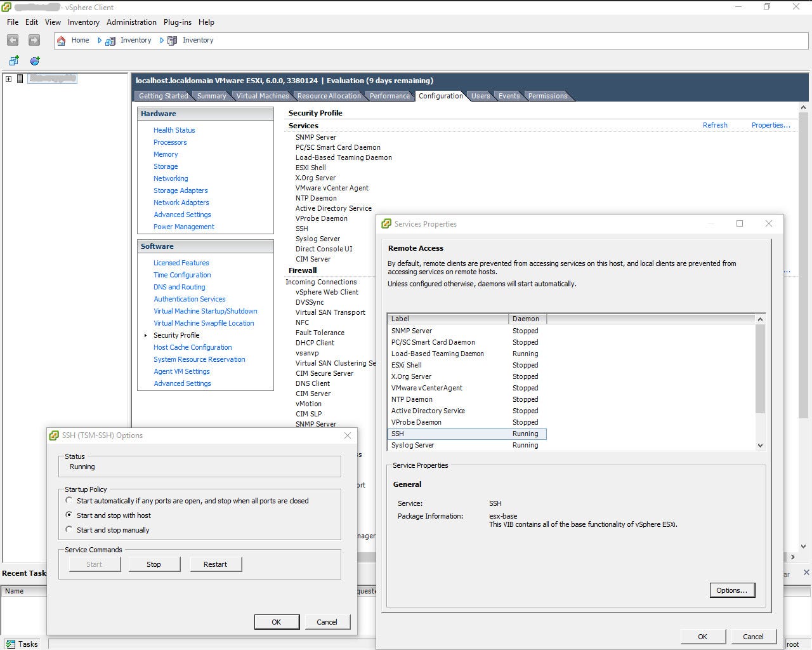Select 'Start automatically if any ports are open' policy
812x650 pixels.
[x=69, y=500]
